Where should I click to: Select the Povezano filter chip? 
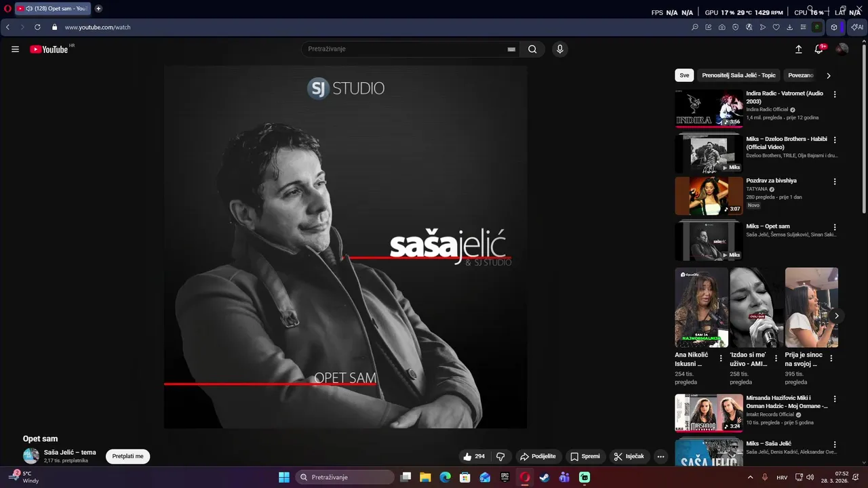click(x=801, y=75)
